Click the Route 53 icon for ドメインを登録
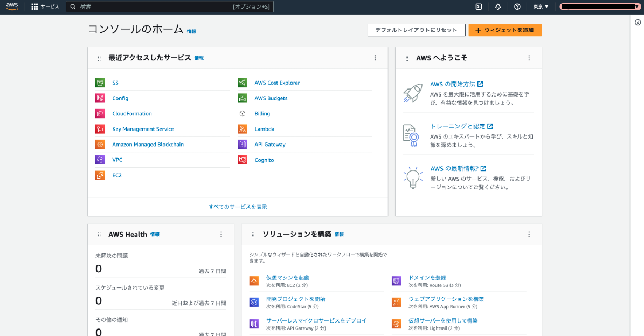644x336 pixels. tap(396, 281)
